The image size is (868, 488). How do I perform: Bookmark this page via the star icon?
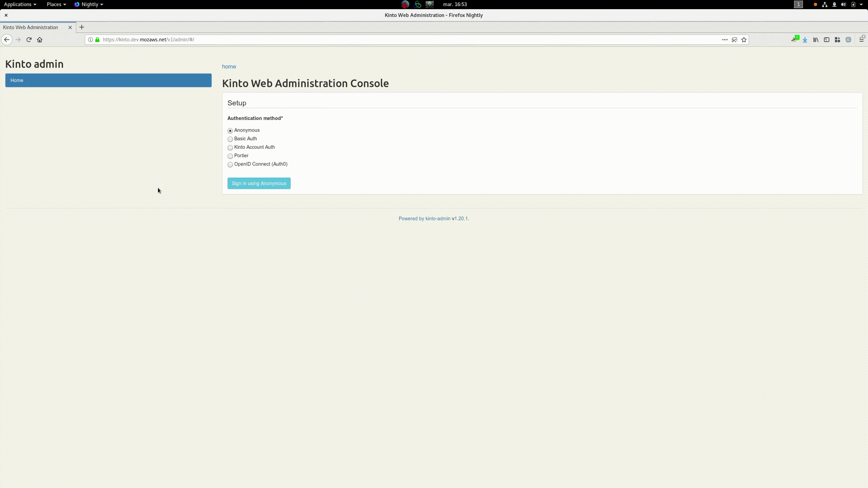click(x=744, y=40)
